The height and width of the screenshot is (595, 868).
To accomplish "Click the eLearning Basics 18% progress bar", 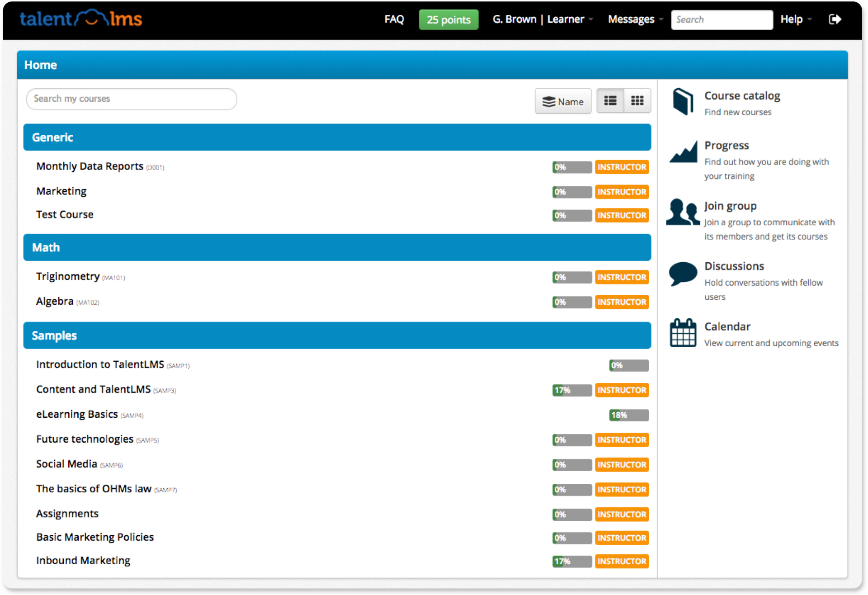I will pyautogui.click(x=629, y=415).
